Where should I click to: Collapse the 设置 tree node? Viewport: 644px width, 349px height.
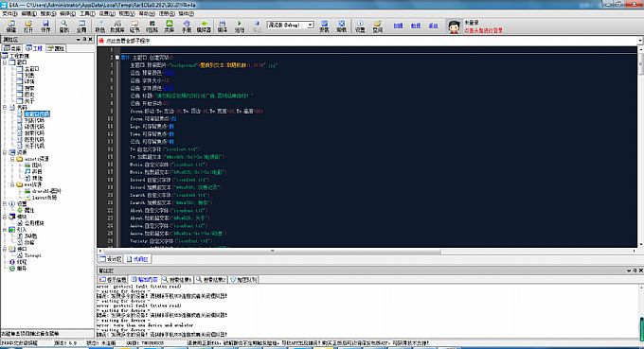click(x=5, y=203)
